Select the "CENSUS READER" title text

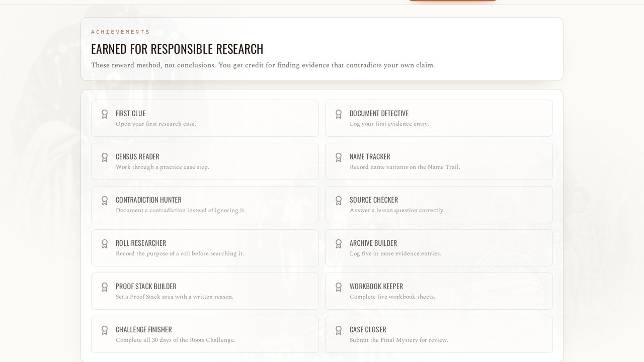[137, 157]
